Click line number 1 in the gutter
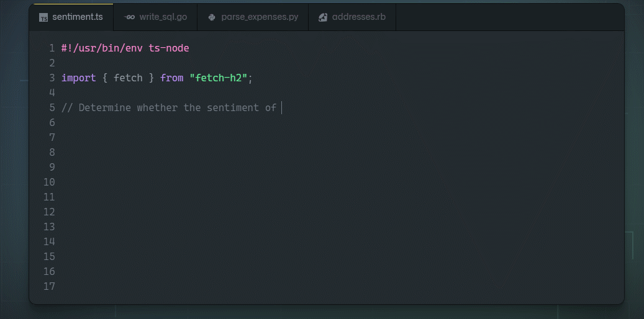 tap(52, 48)
